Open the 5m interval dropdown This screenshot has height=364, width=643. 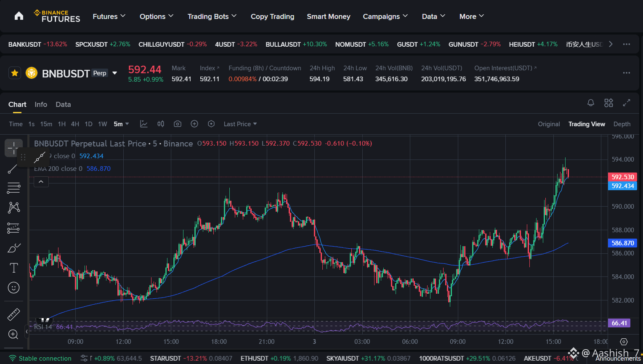121,124
